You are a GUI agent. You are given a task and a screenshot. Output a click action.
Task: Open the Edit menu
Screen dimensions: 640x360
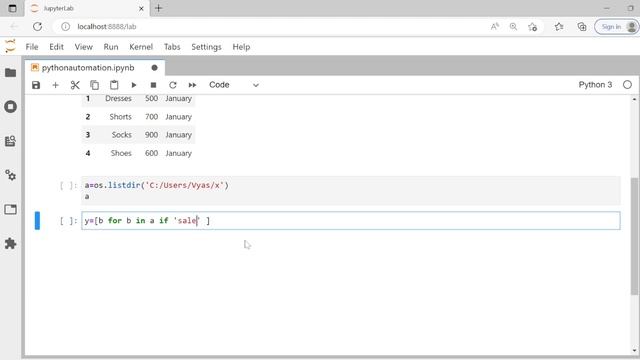coord(56,47)
